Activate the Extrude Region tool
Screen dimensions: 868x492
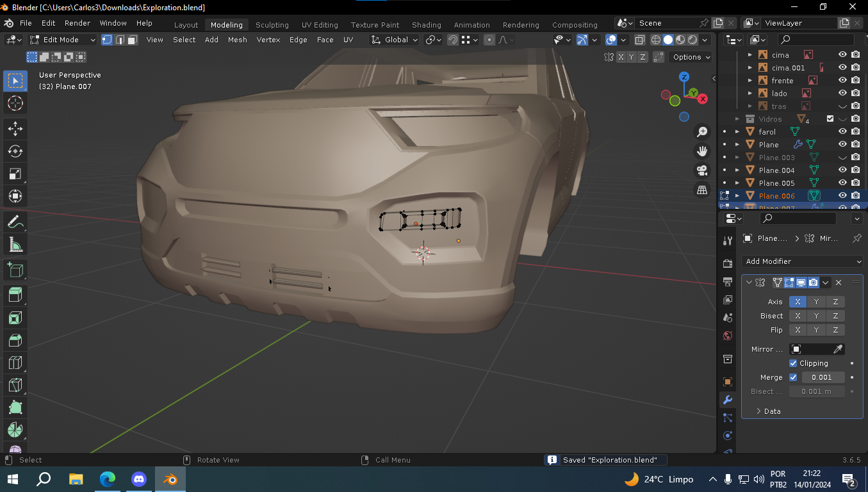point(15,295)
